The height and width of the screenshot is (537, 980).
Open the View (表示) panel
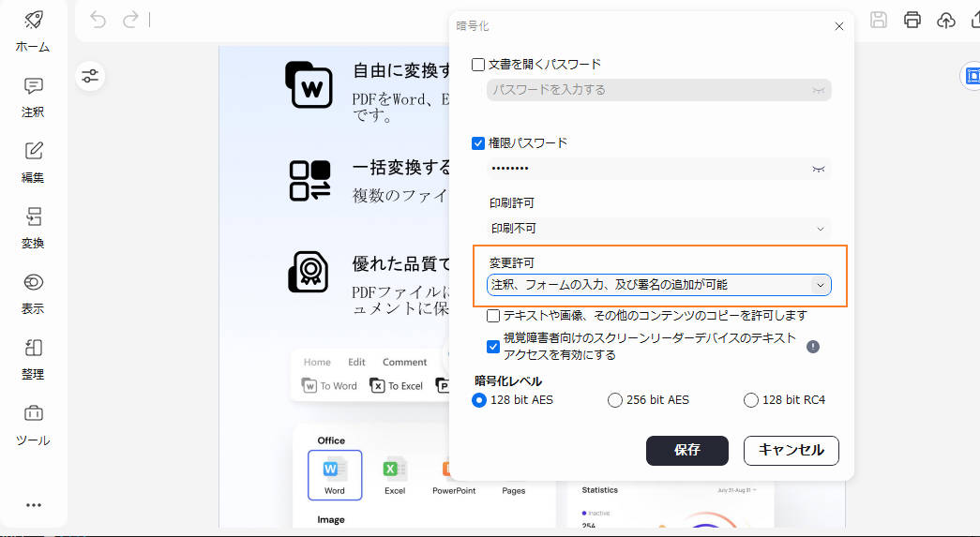click(34, 283)
